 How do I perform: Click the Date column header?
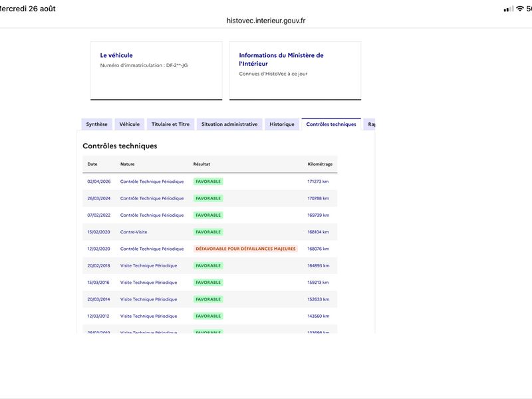92,164
